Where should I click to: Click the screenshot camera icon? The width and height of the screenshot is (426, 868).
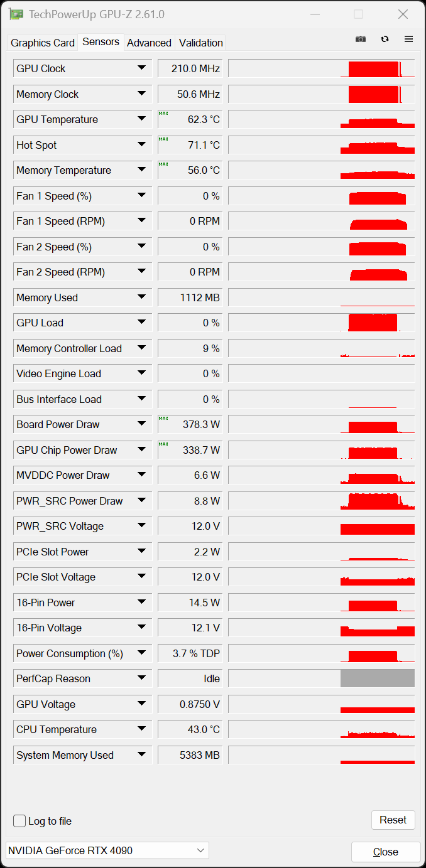point(360,39)
